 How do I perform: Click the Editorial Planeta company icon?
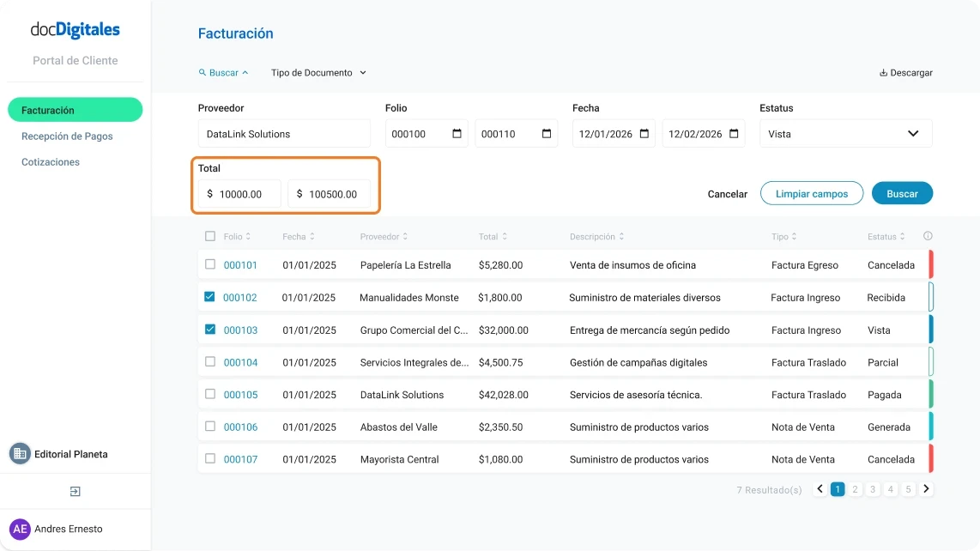[19, 453]
